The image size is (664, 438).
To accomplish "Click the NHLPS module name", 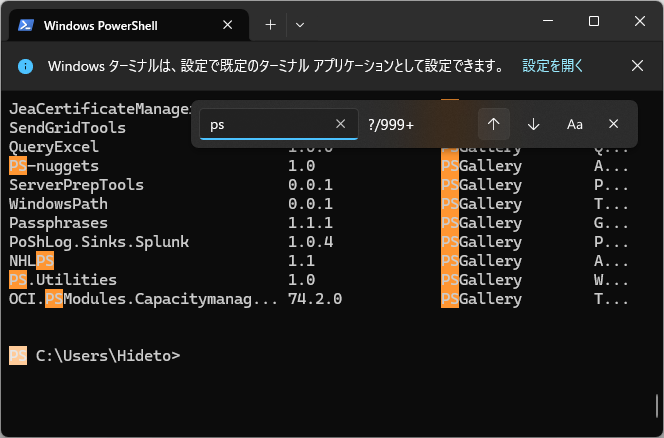I will click(32, 261).
